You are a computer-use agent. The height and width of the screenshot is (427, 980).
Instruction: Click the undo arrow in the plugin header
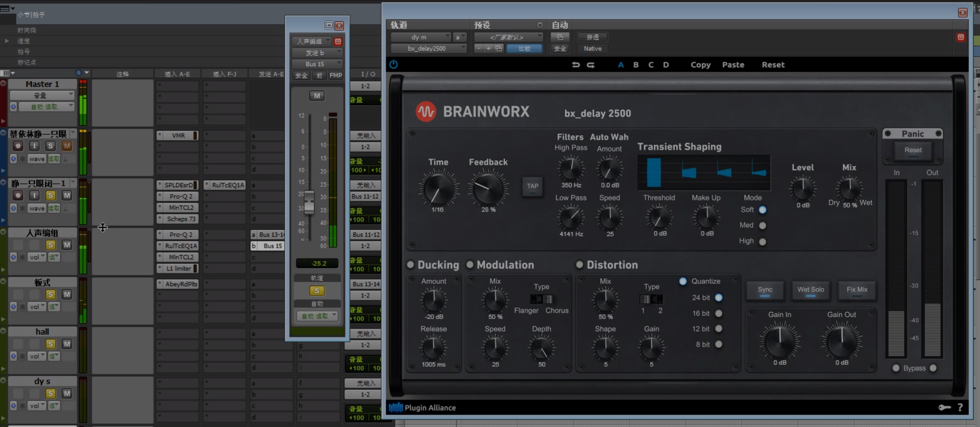(x=576, y=65)
